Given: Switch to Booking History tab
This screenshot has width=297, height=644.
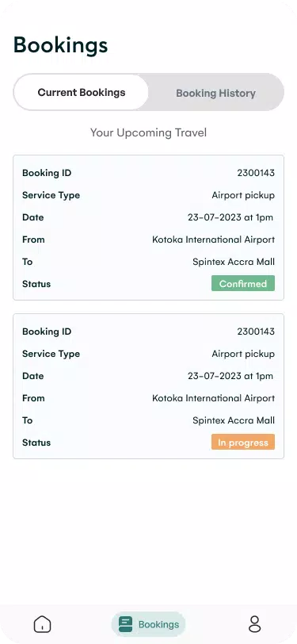Looking at the screenshot, I should 215,93.
